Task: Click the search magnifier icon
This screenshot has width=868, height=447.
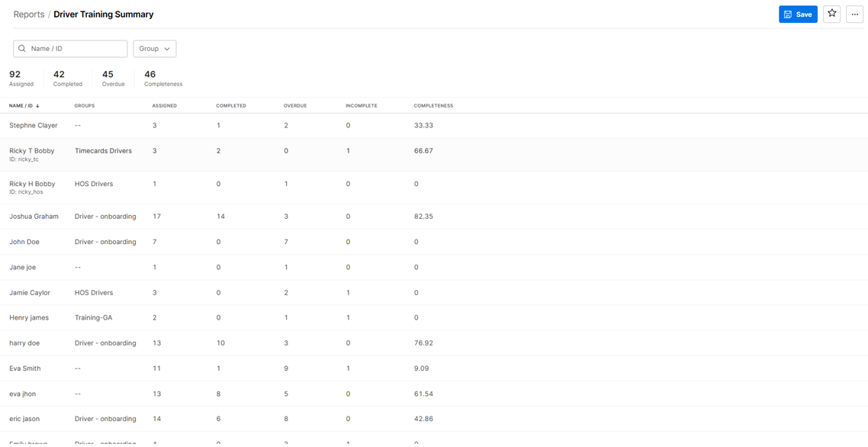Action: (x=22, y=49)
